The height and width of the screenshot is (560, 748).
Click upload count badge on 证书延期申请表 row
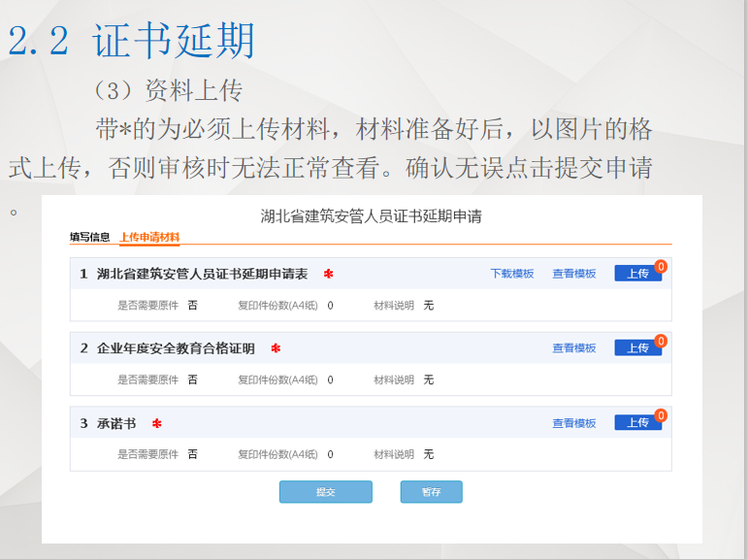661,266
